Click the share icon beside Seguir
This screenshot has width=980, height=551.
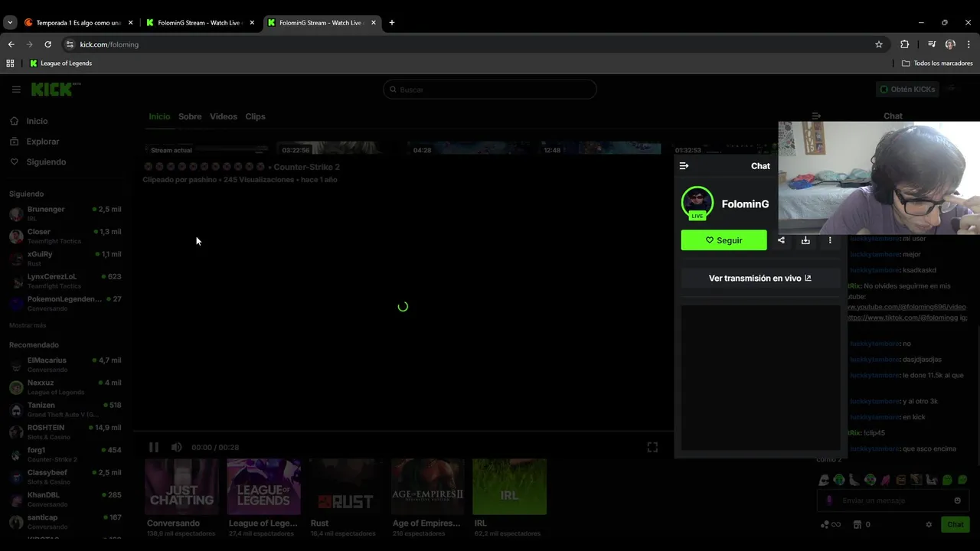pyautogui.click(x=781, y=240)
